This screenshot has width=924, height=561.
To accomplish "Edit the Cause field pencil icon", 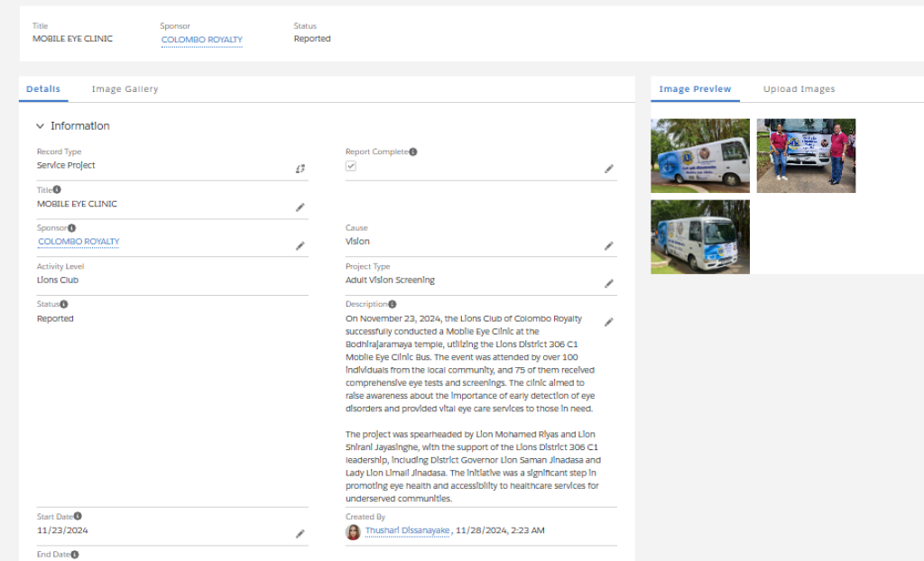I will tap(609, 245).
